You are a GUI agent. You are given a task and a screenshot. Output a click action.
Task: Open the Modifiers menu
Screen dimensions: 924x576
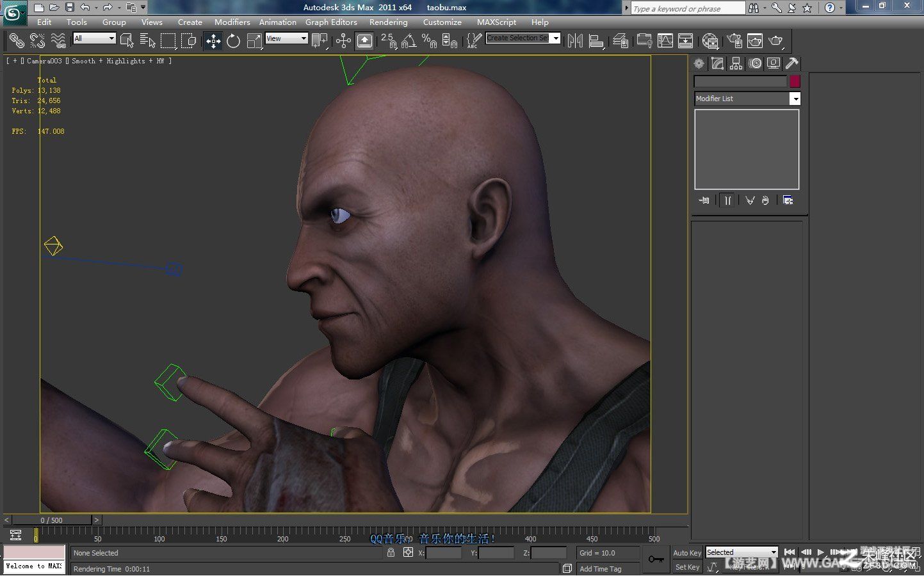[x=232, y=22]
